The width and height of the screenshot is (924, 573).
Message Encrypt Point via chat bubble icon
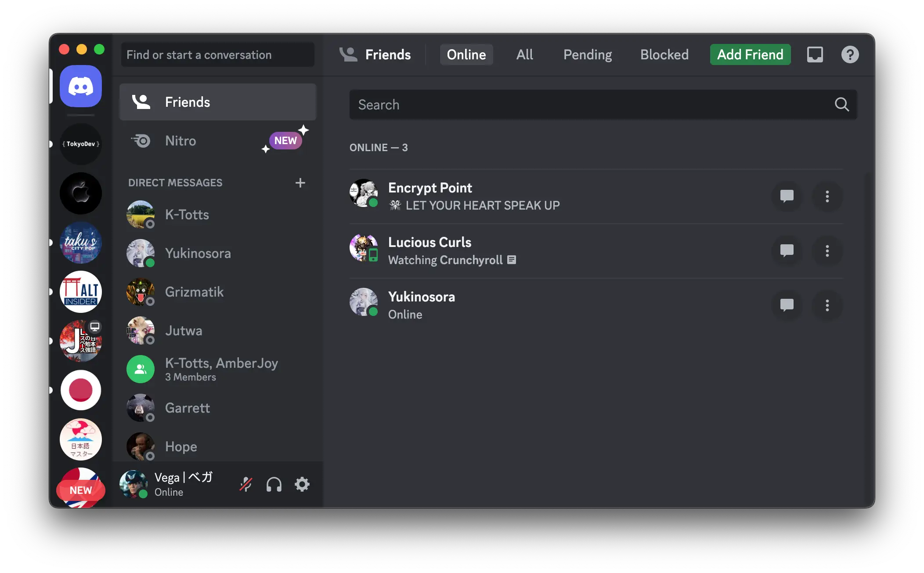[x=787, y=196]
